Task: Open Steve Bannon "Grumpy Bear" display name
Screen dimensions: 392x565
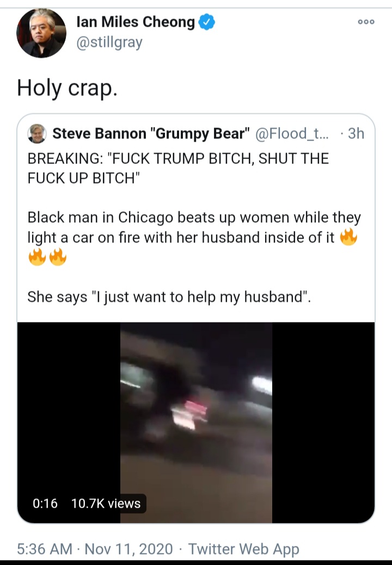Action: tap(151, 133)
